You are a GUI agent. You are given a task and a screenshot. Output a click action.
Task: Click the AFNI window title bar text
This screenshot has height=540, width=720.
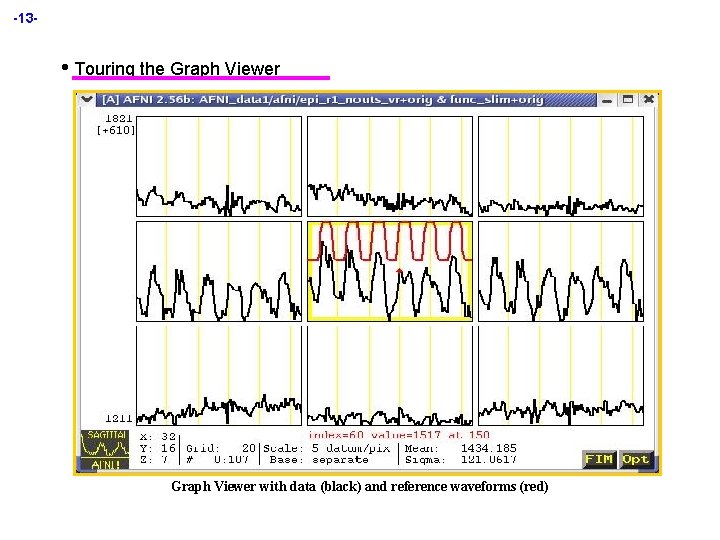coord(322,99)
